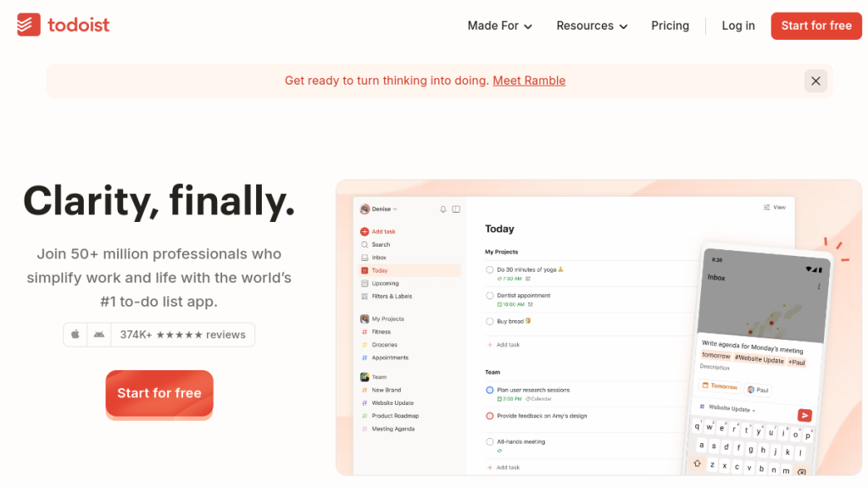Open the Resources dropdown menu
The height and width of the screenshot is (488, 868).
pos(592,26)
